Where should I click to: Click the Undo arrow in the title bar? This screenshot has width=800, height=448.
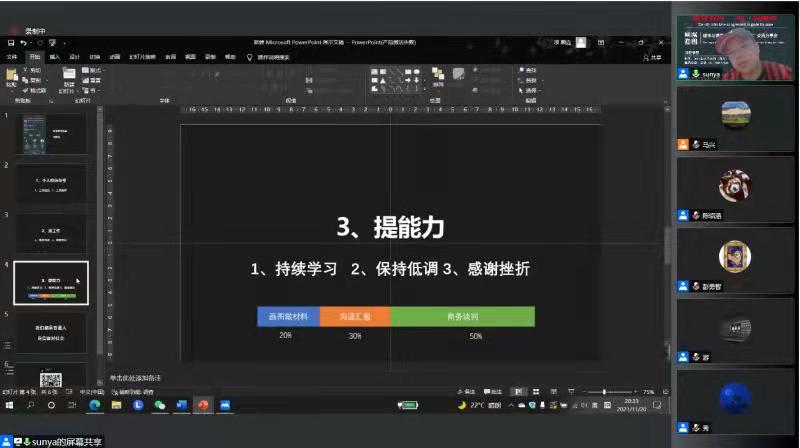pos(25,43)
